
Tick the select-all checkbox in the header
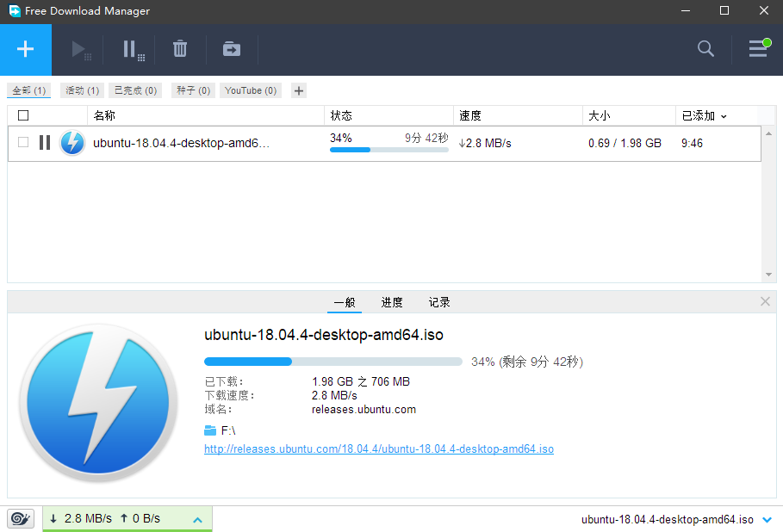pos(23,115)
